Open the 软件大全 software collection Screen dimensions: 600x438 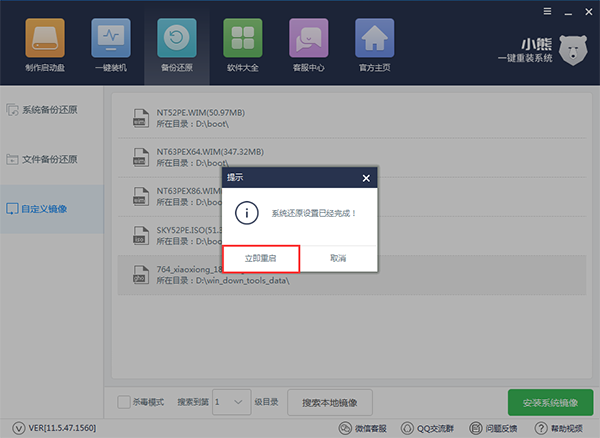tap(243, 45)
